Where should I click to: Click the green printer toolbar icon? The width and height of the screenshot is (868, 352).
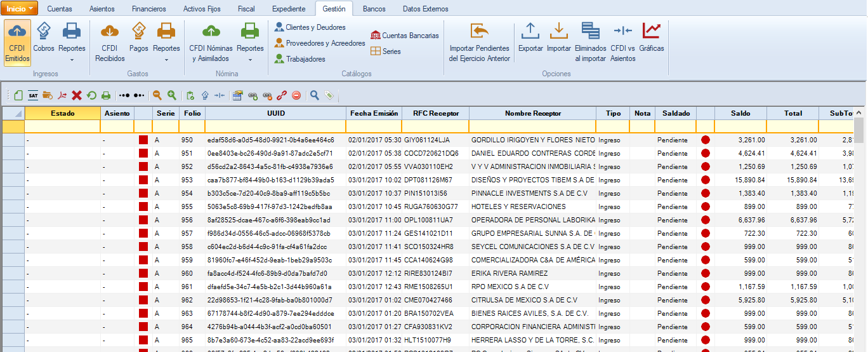106,95
